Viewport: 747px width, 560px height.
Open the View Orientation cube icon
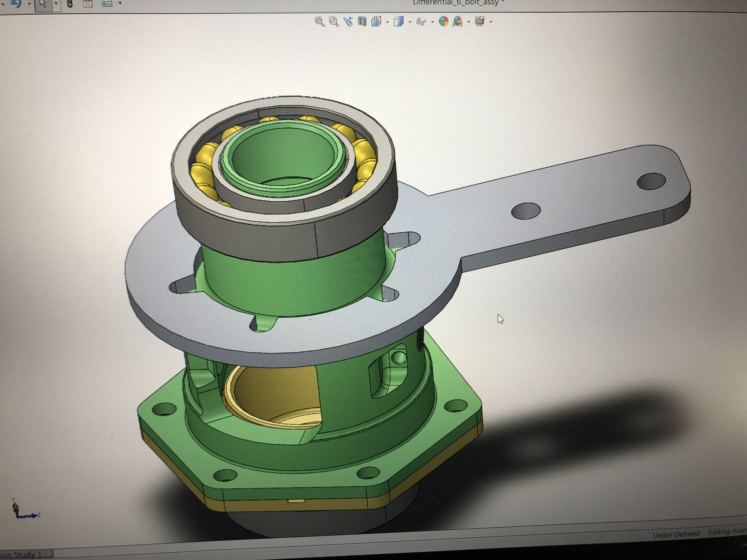[376, 22]
